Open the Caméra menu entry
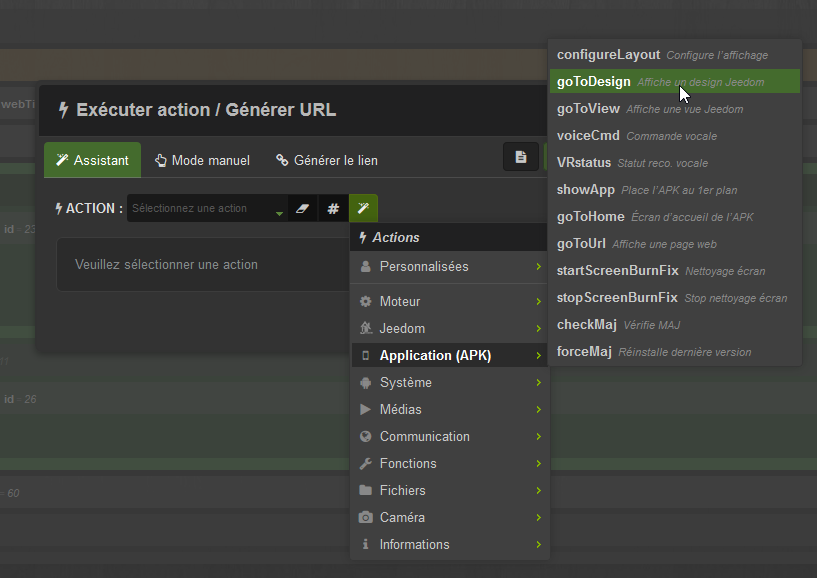 [450, 518]
